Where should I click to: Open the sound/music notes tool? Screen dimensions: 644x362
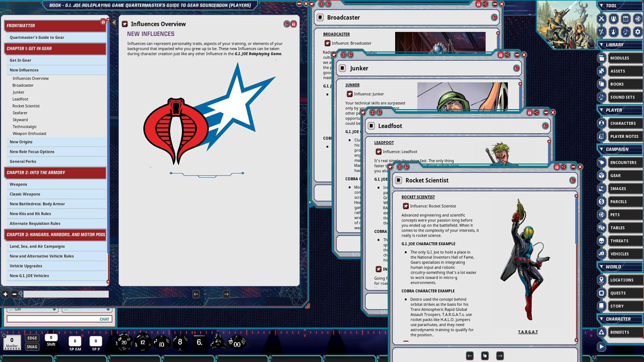pyautogui.click(x=625, y=32)
